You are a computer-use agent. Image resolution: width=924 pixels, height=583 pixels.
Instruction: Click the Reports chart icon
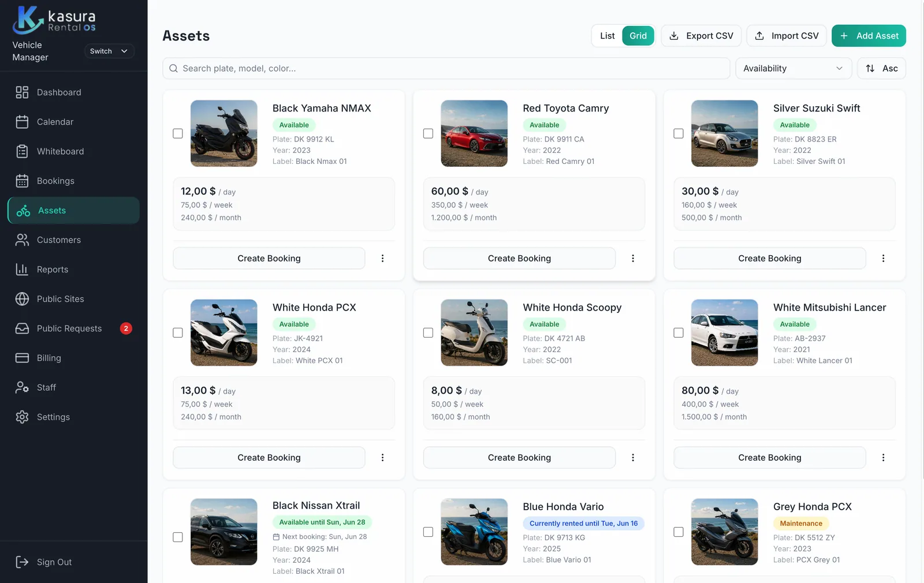[x=22, y=270]
